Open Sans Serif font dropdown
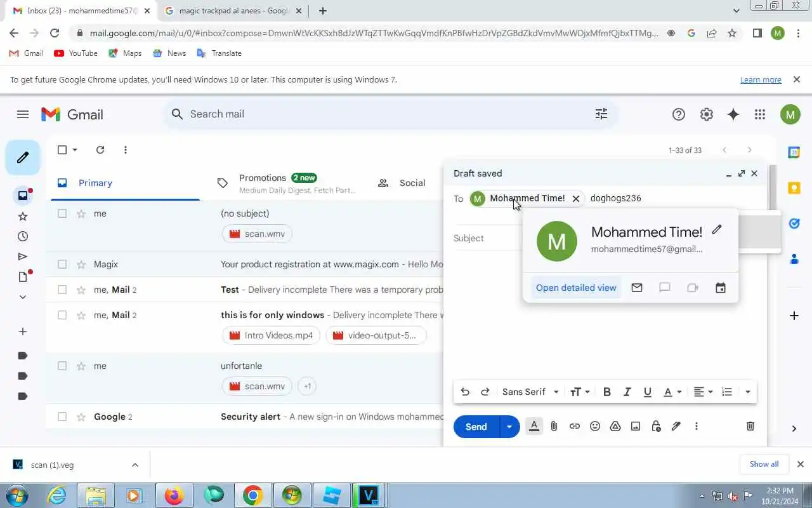This screenshot has width=812, height=508. (x=530, y=392)
